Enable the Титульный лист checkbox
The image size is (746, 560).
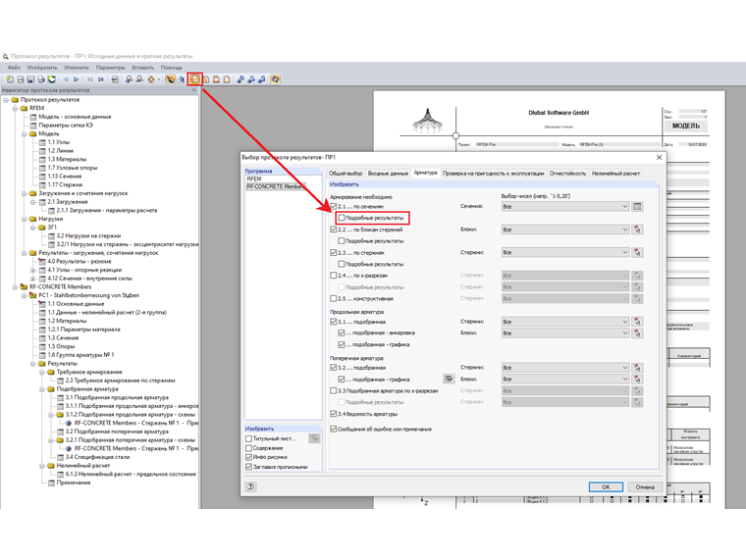(248, 438)
